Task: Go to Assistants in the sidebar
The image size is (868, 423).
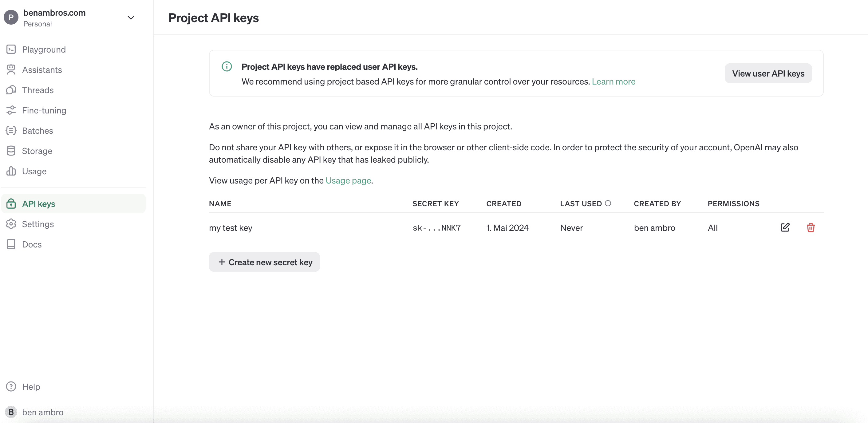Action: [73, 70]
